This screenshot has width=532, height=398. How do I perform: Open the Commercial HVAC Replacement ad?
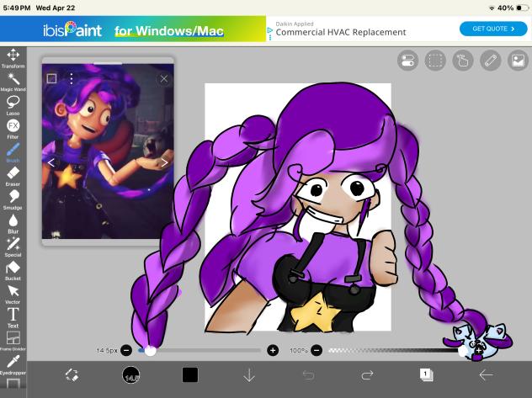tap(341, 32)
